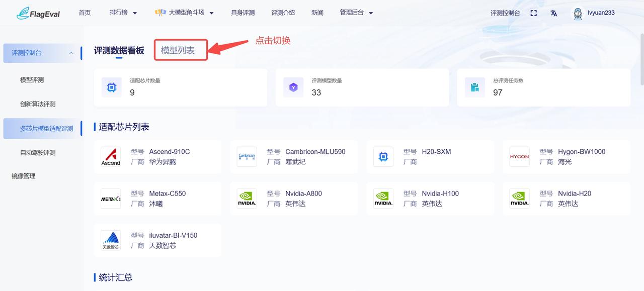Image resolution: width=644 pixels, height=291 pixels.
Task: Click the chip count value 9
Action: (132, 92)
